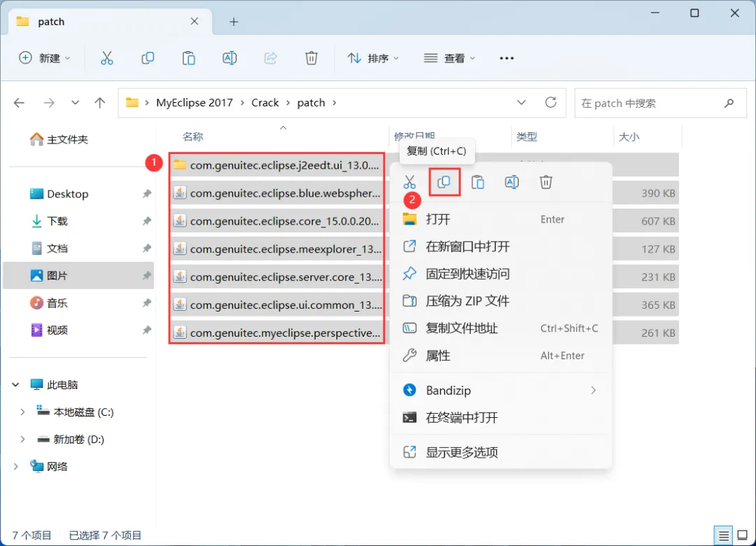
Task: Click the Copy icon in the context menu
Action: pos(444,182)
